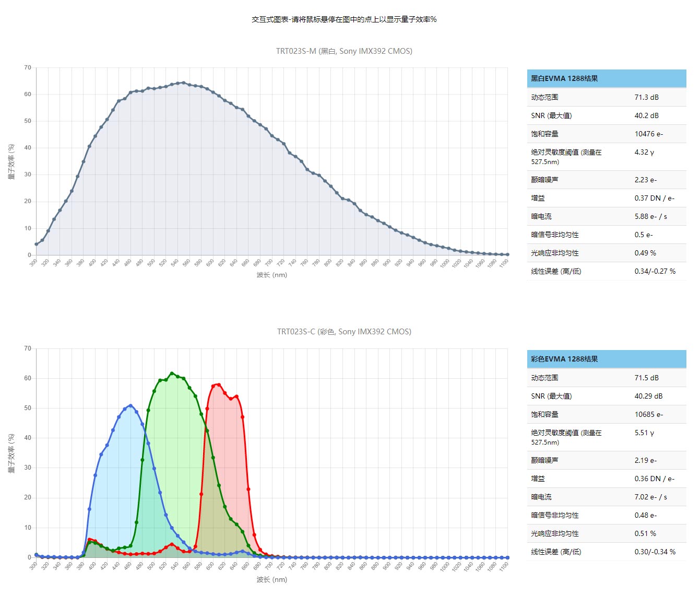This screenshot has width=700, height=606.
Task: Click the 1100 nm point on monochrome curve
Action: (507, 254)
